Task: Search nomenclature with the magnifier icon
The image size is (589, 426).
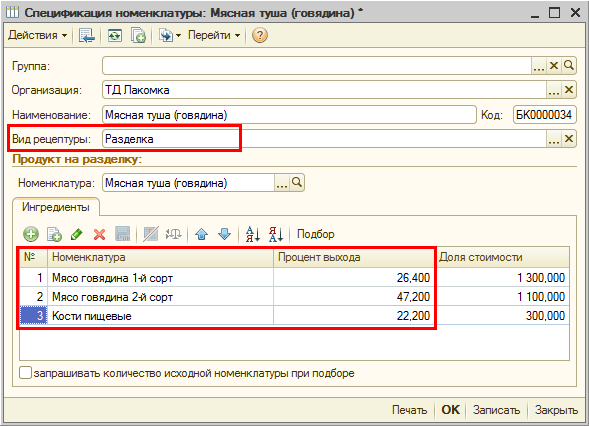Action: [x=297, y=183]
